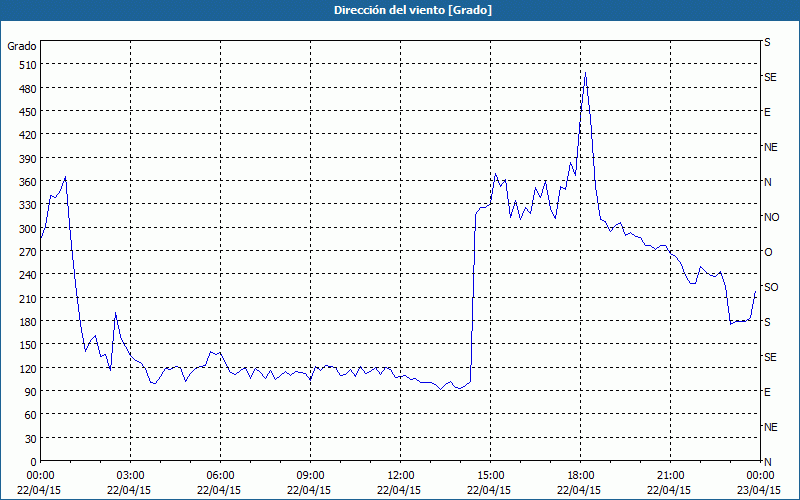800x500 pixels.
Task: Pick the 120 value on the Grado axis
Action: click(x=28, y=368)
